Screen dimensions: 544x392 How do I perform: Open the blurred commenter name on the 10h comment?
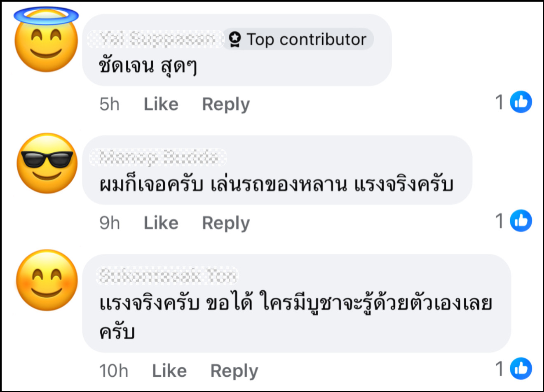pos(167,275)
